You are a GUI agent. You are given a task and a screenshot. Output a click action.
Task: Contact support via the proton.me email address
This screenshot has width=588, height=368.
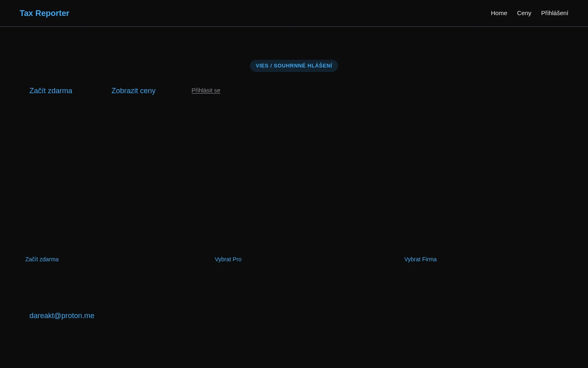(x=62, y=316)
